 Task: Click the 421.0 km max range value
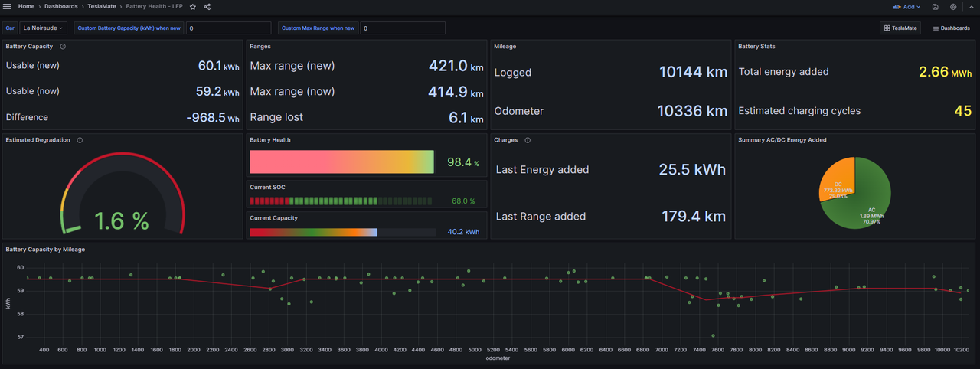[x=456, y=67]
